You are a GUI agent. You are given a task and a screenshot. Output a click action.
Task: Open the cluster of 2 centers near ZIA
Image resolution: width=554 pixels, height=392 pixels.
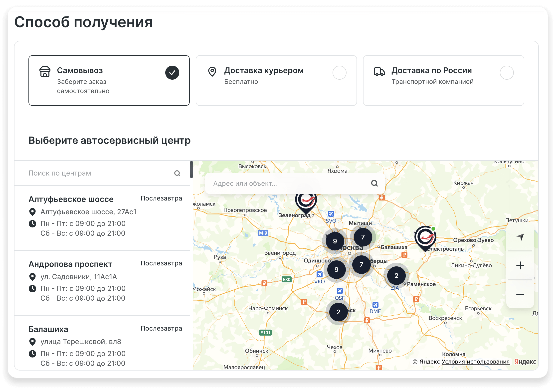pos(396,276)
